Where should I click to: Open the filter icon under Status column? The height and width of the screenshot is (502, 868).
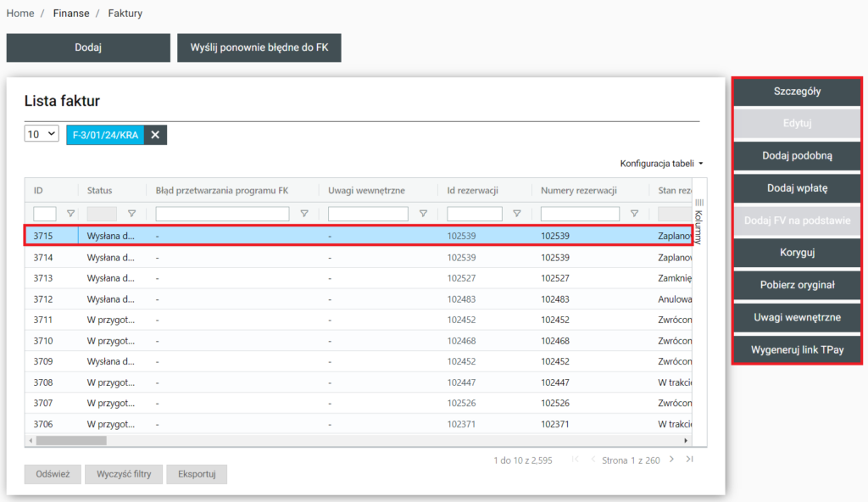pos(131,214)
